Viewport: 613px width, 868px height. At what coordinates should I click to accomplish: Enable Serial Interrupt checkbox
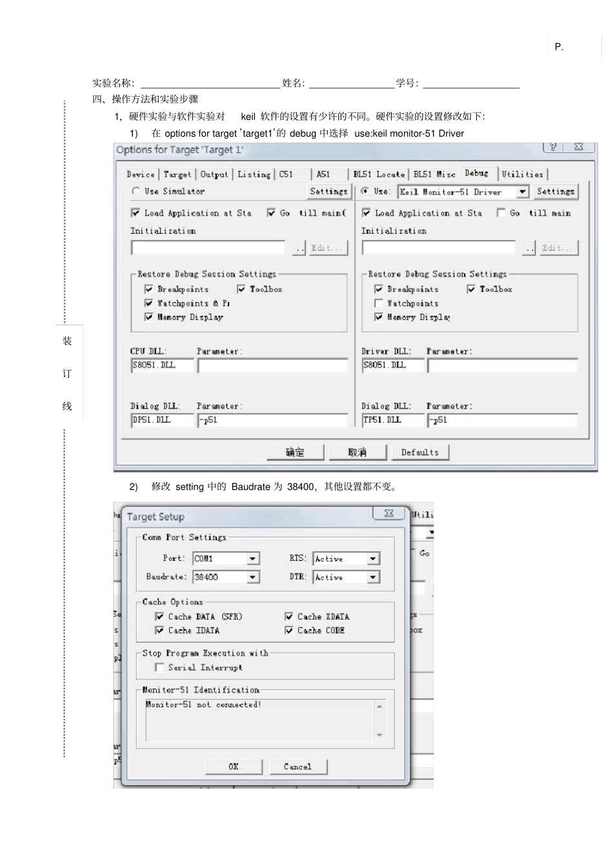[159, 667]
